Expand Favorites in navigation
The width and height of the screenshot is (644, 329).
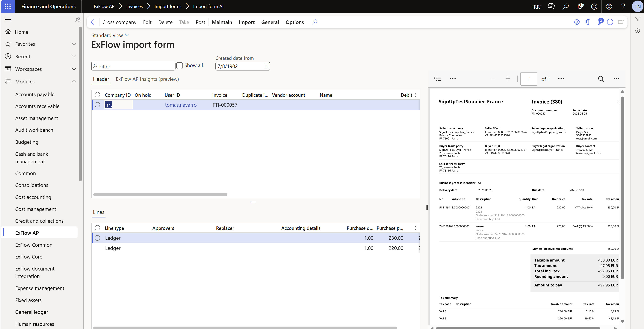74,44
